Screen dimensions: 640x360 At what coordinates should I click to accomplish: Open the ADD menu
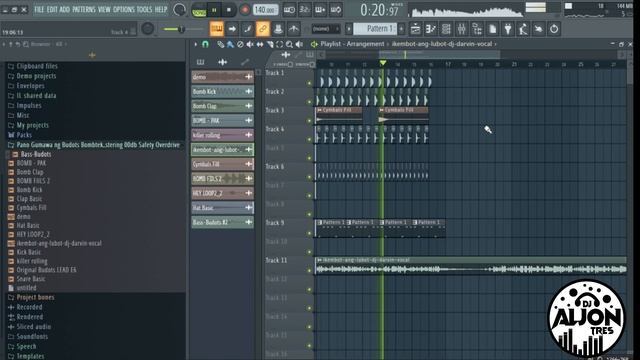pos(64,9)
